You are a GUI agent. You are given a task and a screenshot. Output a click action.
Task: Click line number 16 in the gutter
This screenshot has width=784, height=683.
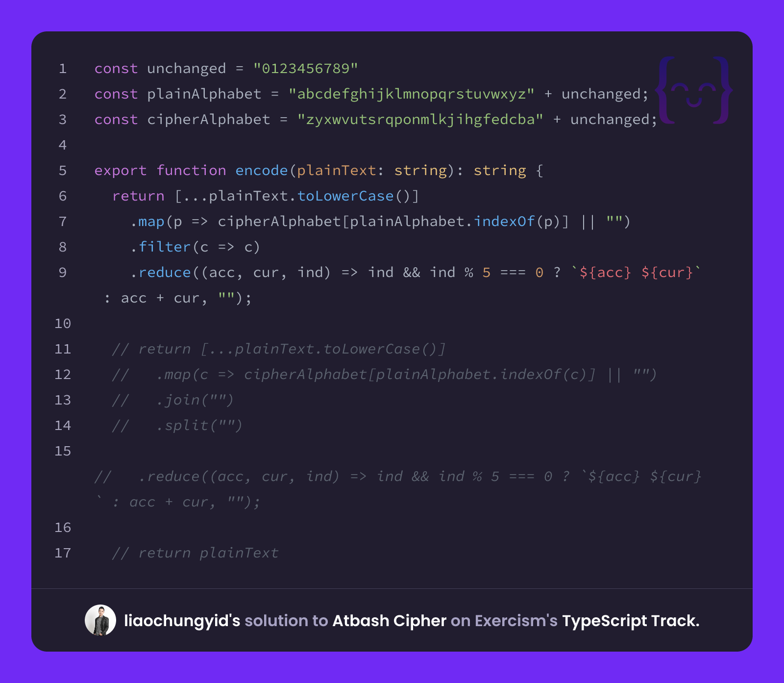click(63, 527)
